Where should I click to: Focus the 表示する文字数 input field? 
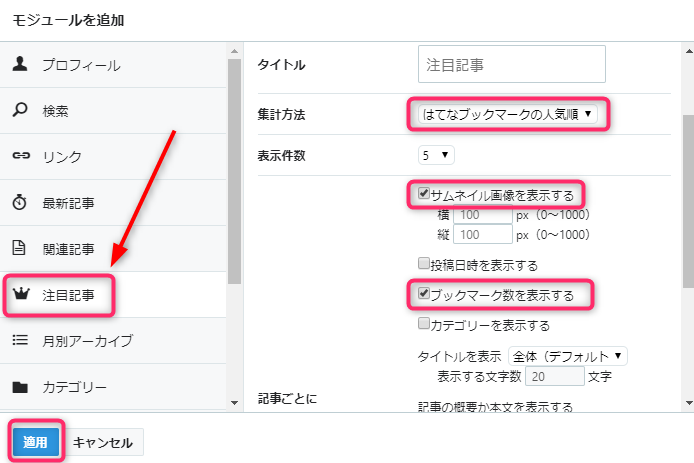tap(555, 376)
